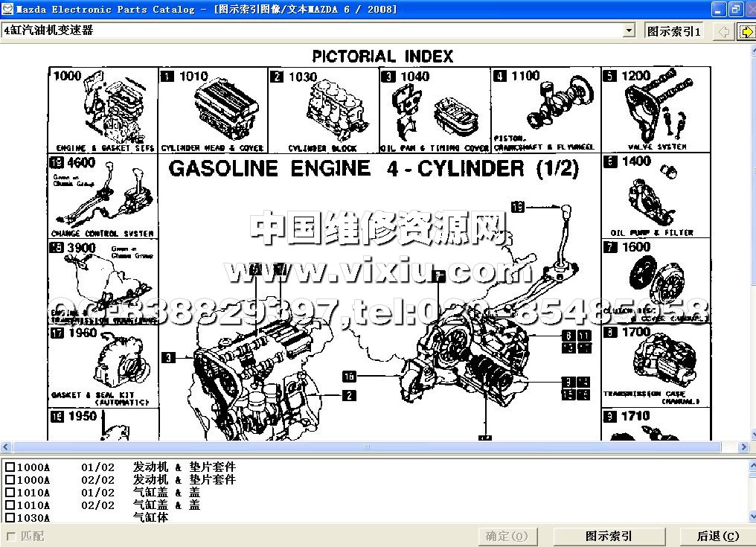Open the 4600 Change Control System tile

tap(103, 196)
